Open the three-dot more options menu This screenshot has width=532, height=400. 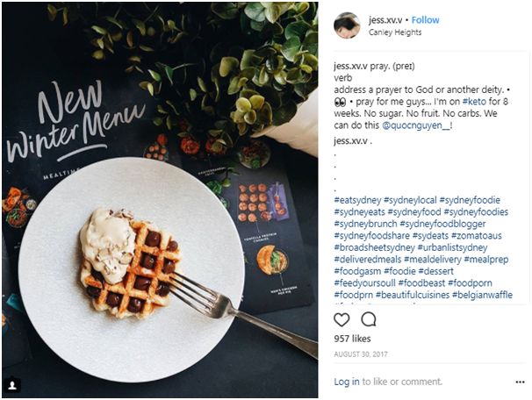[x=520, y=382]
